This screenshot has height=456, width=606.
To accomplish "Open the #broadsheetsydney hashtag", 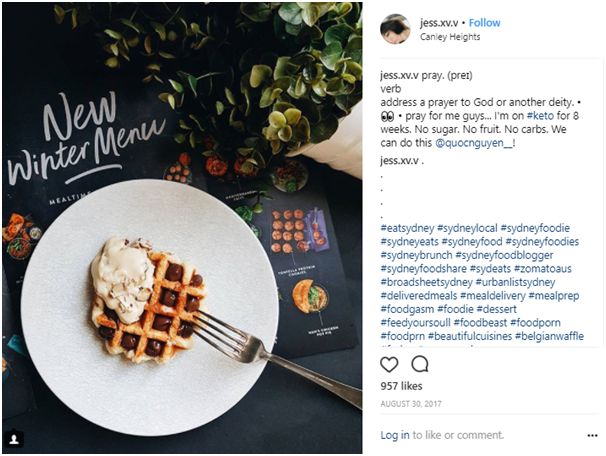I will 426,282.
